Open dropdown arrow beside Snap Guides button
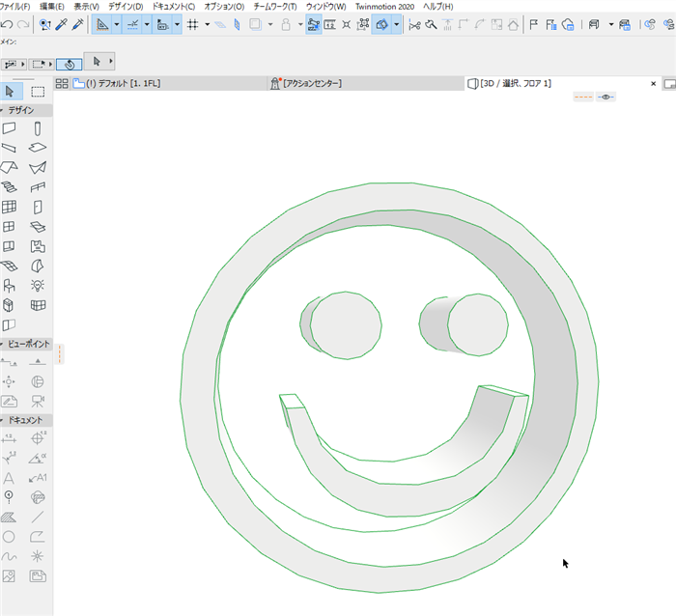The width and height of the screenshot is (676, 616). pos(147,24)
